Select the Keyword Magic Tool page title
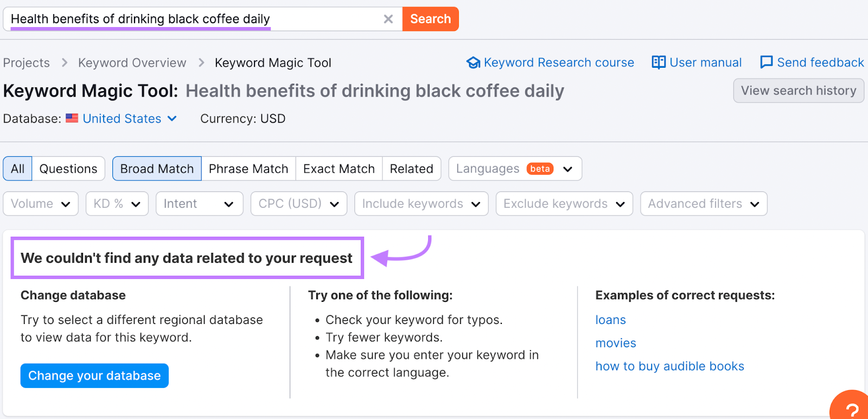The image size is (868, 419). [x=284, y=91]
